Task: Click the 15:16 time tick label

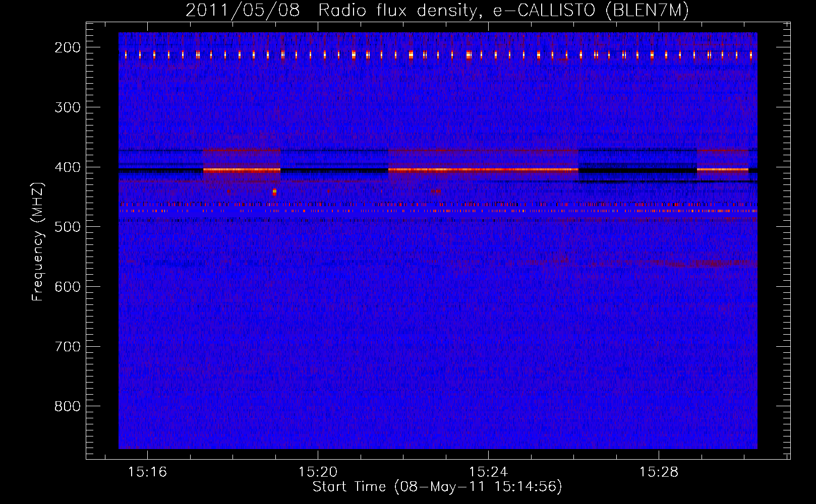Action: [147, 472]
